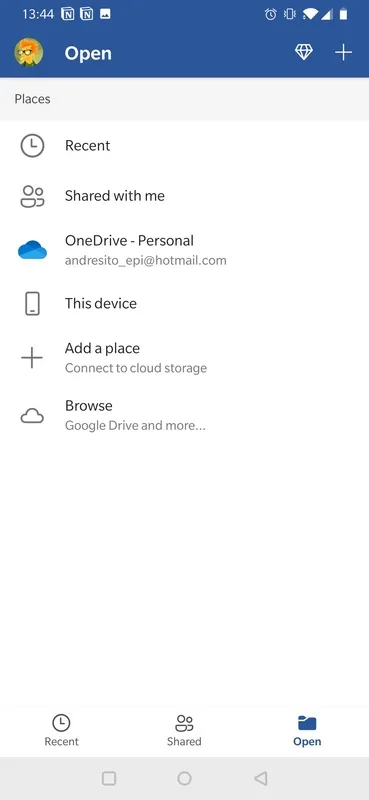Select This device storage location

(184, 304)
